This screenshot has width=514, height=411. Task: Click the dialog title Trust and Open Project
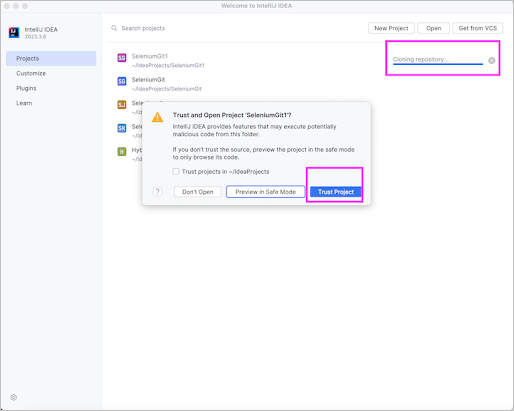pos(232,115)
